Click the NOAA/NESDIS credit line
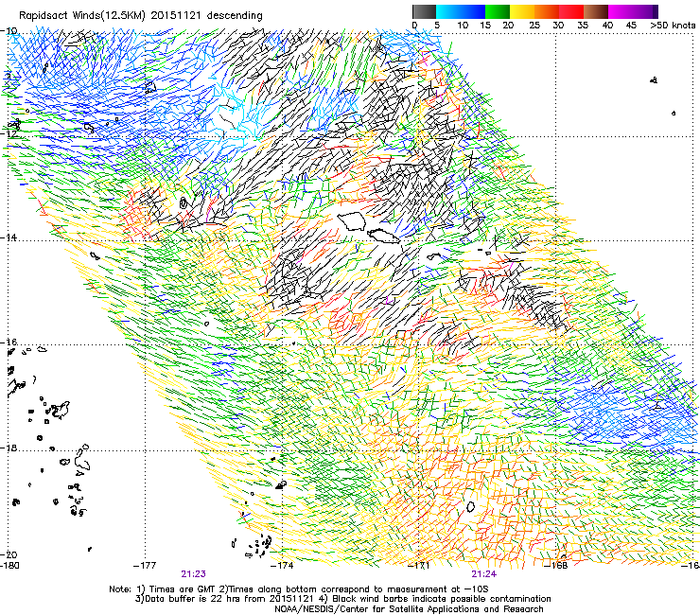This screenshot has width=700, height=615. tap(409, 609)
